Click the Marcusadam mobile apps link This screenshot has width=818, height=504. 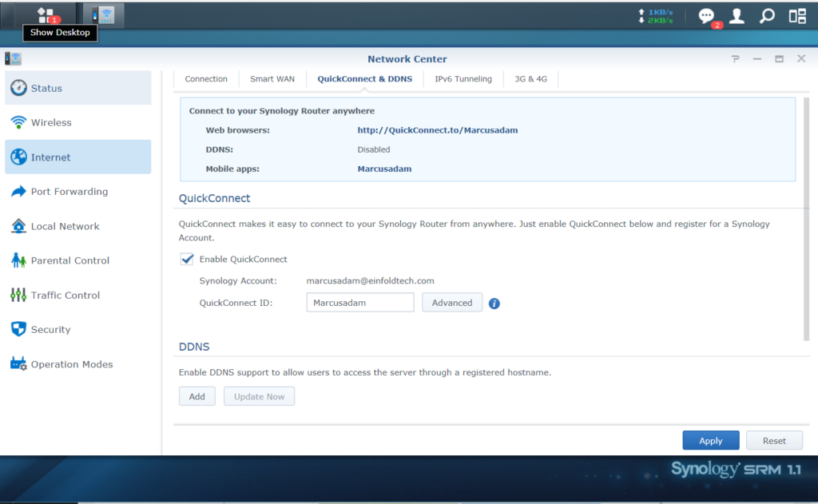pos(384,169)
